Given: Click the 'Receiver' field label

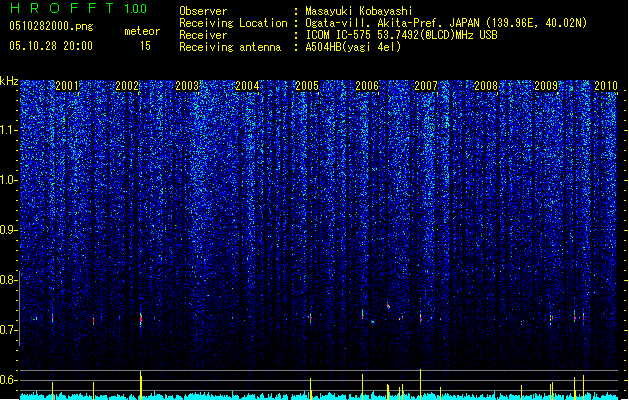Looking at the screenshot, I should tap(203, 35).
